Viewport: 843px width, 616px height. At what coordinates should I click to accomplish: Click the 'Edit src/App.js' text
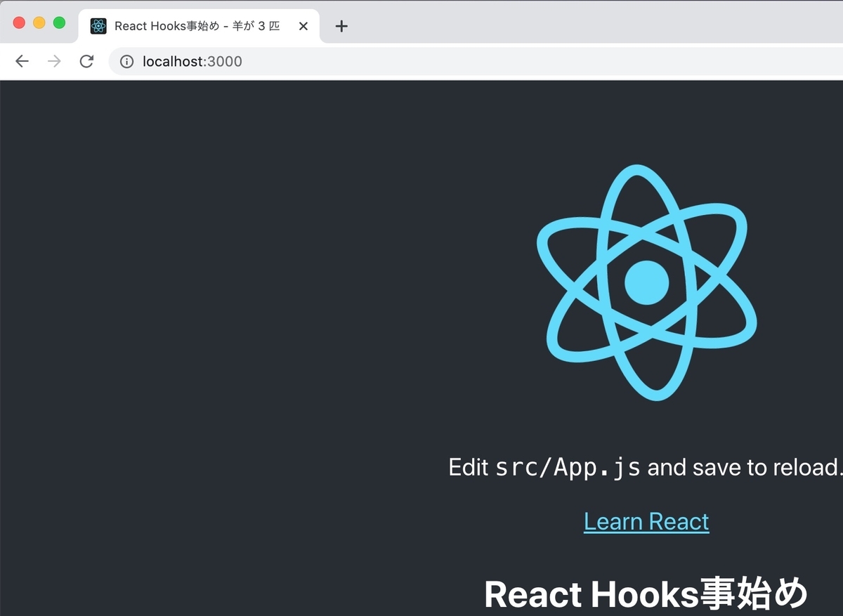544,467
